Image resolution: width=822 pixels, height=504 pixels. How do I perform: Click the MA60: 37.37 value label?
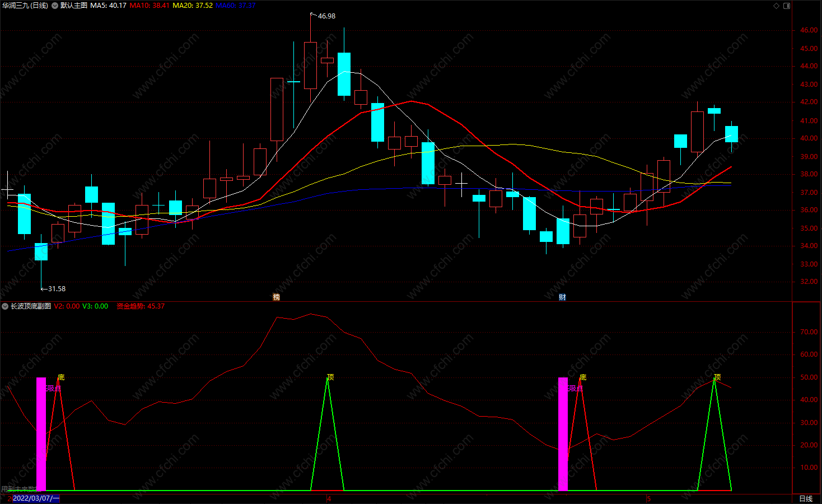[236, 6]
